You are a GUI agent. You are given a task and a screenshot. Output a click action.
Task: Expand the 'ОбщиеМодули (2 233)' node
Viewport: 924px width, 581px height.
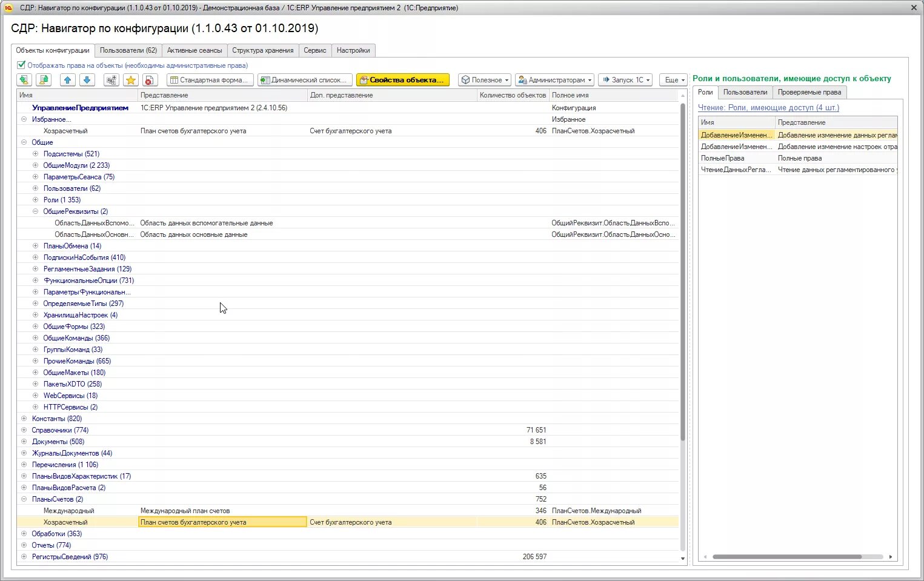click(36, 165)
